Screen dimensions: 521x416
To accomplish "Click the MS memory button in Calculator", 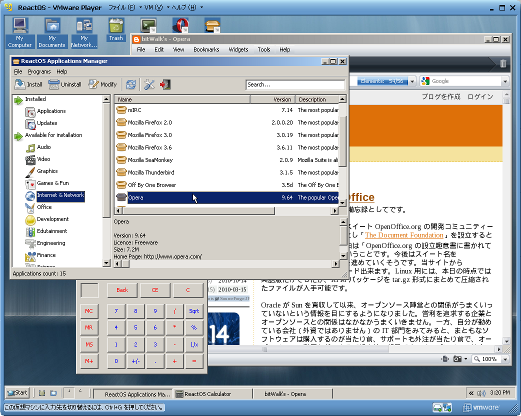I will click(89, 344).
